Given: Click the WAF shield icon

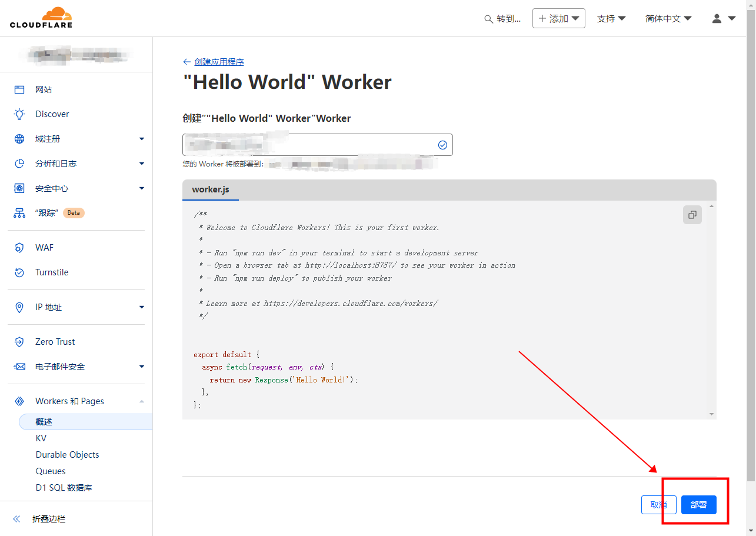Looking at the screenshot, I should (19, 248).
